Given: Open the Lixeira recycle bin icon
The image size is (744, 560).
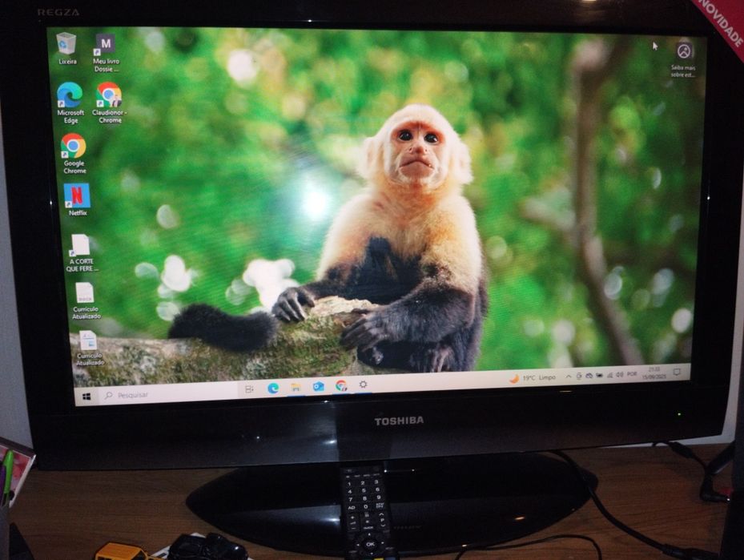Looking at the screenshot, I should [x=67, y=48].
